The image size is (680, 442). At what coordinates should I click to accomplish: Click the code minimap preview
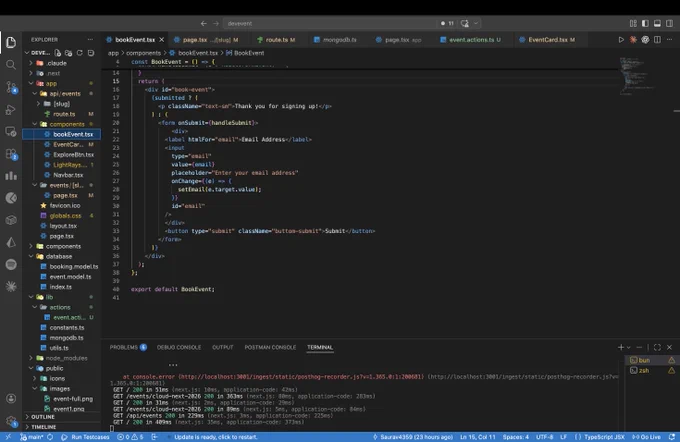point(637,76)
